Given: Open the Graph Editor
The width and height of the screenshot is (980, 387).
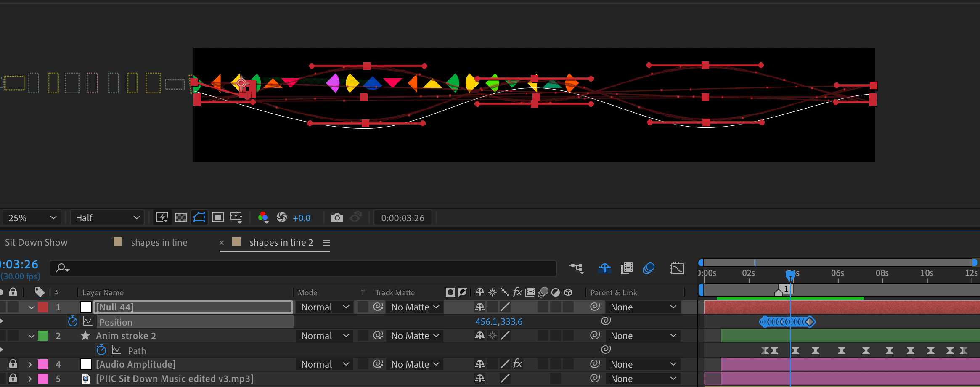Looking at the screenshot, I should pos(677,268).
